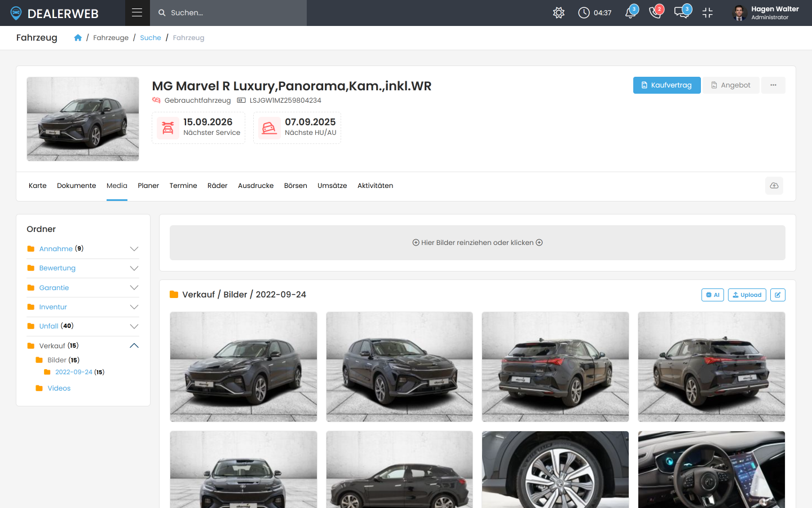Open the three-dots more options menu
Viewport: 812px width, 508px height.
[773, 85]
